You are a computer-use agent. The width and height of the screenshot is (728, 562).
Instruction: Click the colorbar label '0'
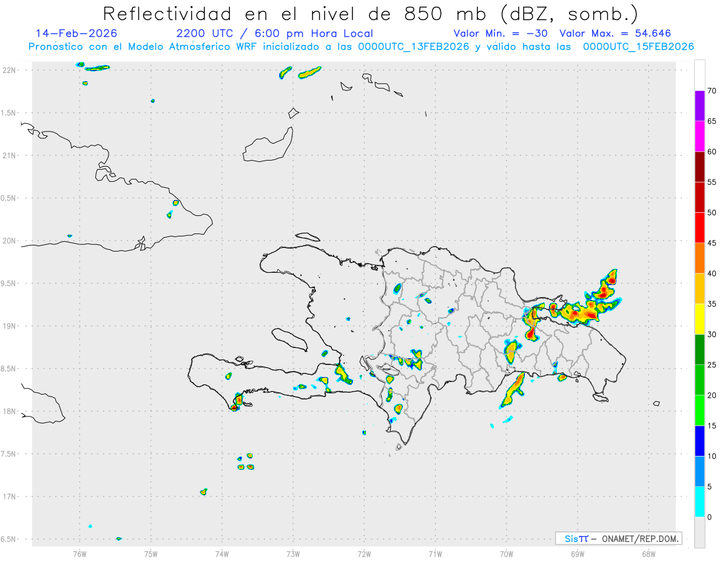(710, 517)
